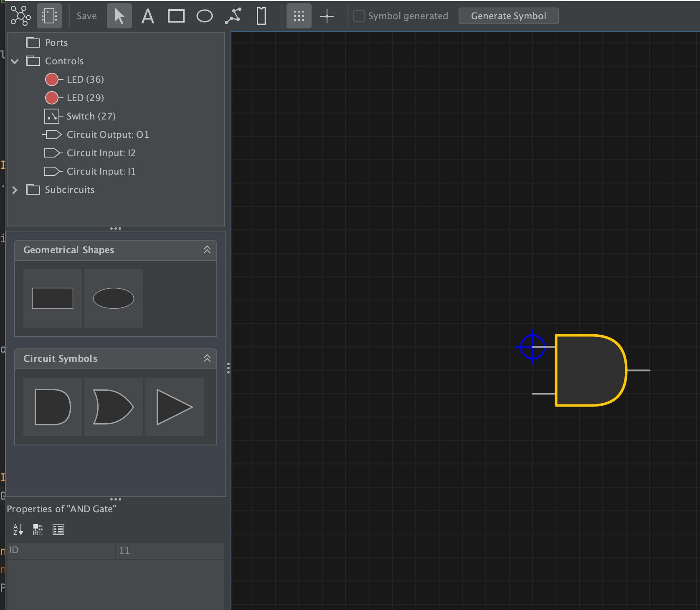Click the properties list view icon
The width and height of the screenshot is (700, 610).
pos(58,530)
